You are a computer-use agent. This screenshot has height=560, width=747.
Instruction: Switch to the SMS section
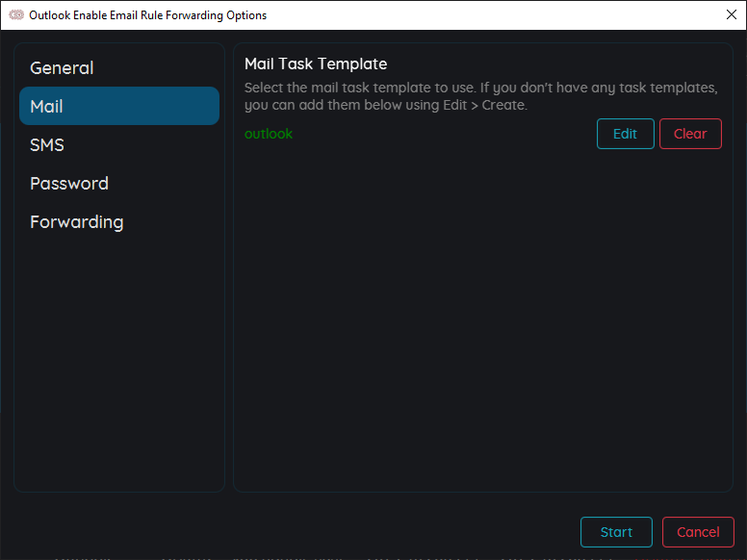tap(119, 144)
